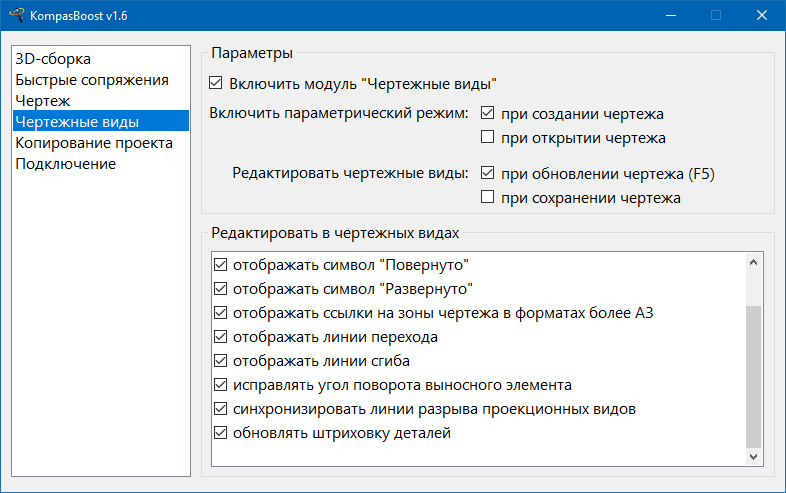Screen dimensions: 786x493
Task: Uncheck "при создании чертежа" option
Action: pyautogui.click(x=488, y=114)
